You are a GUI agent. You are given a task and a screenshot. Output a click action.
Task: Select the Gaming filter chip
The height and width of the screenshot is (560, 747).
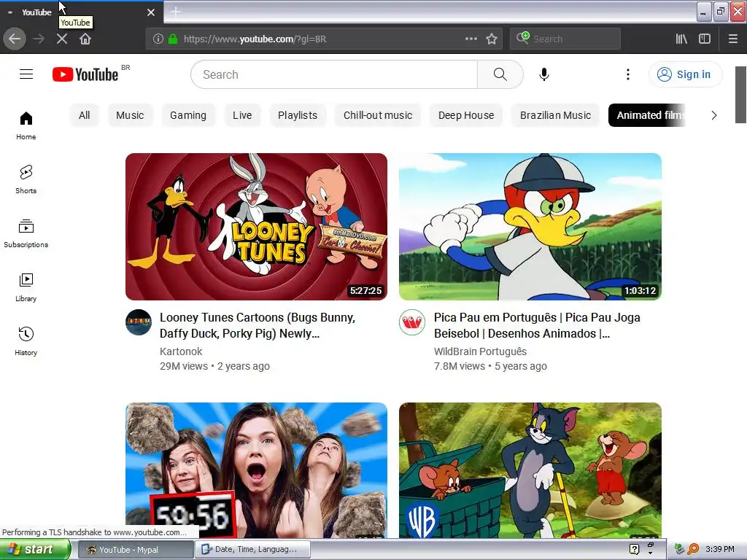(188, 115)
